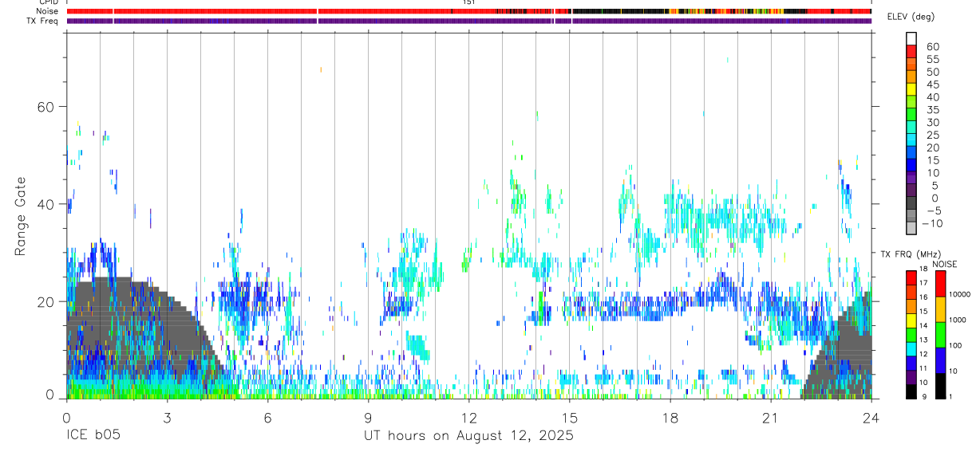Click the x-axis hour label '12'

tap(469, 418)
